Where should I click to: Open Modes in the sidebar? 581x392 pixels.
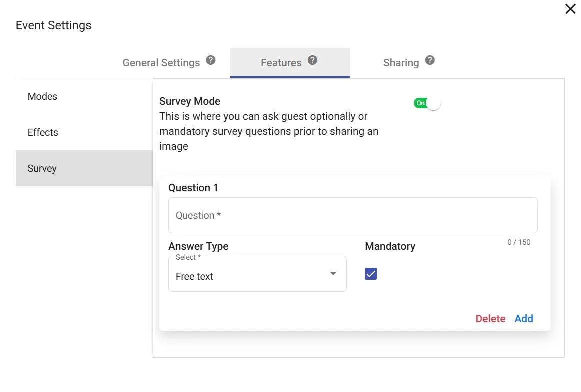click(x=42, y=96)
